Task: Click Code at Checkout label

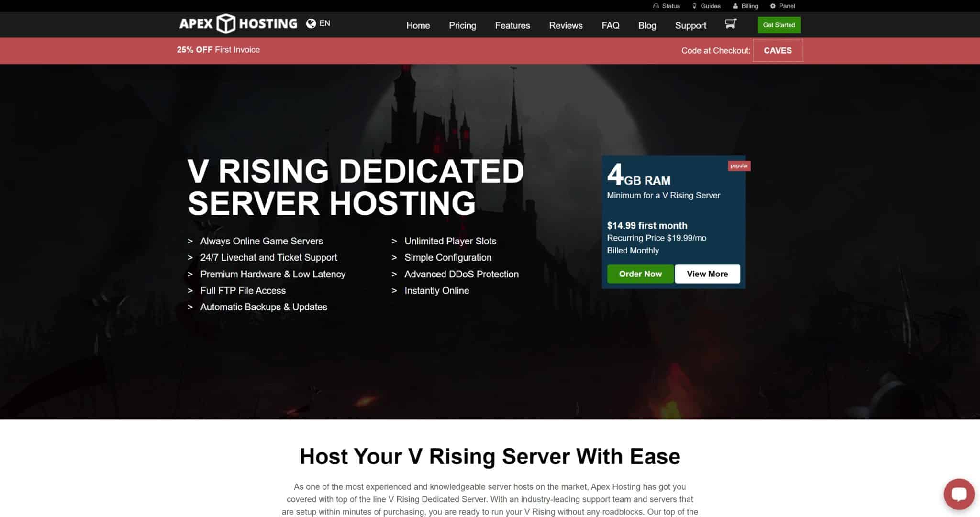Action: 716,51
